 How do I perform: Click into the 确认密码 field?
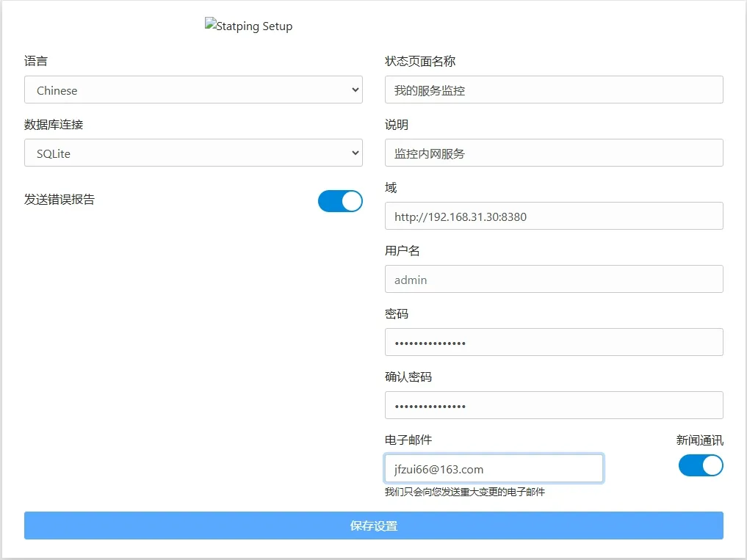pyautogui.click(x=553, y=406)
